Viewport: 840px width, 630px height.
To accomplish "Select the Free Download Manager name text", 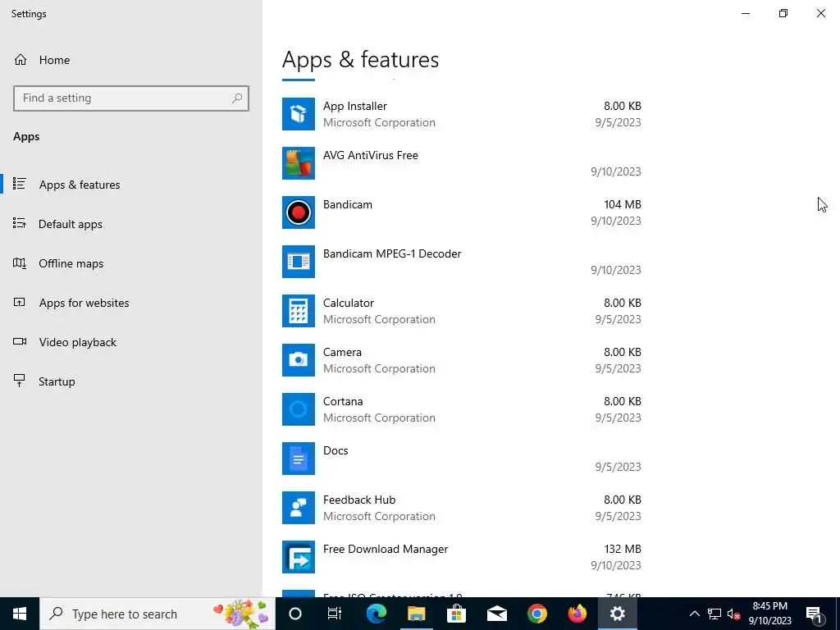I will click(386, 550).
